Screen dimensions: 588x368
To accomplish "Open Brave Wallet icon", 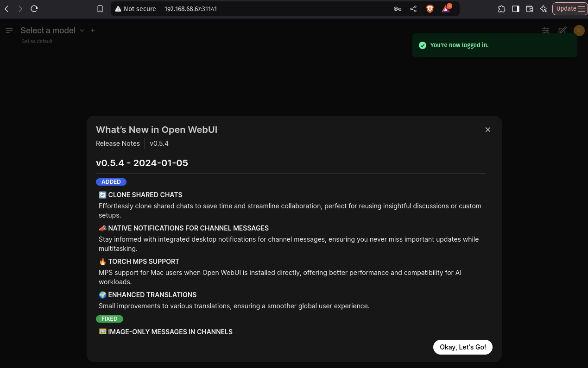I will tap(529, 8).
